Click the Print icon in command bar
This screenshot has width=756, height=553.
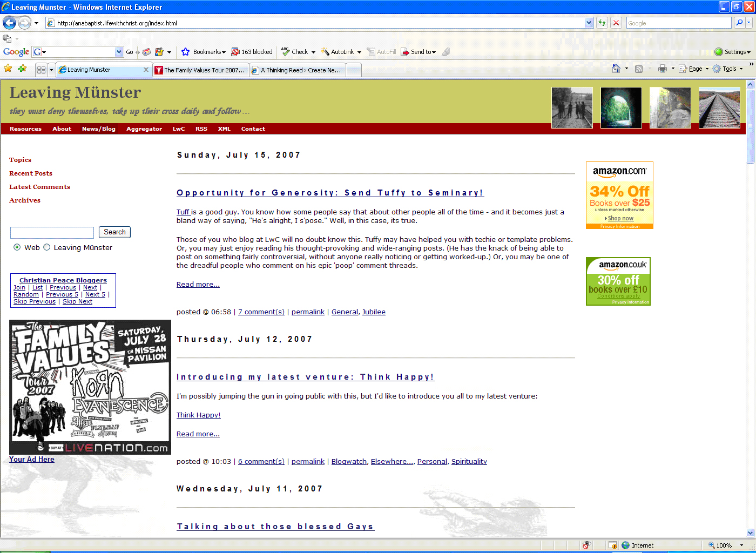click(663, 69)
